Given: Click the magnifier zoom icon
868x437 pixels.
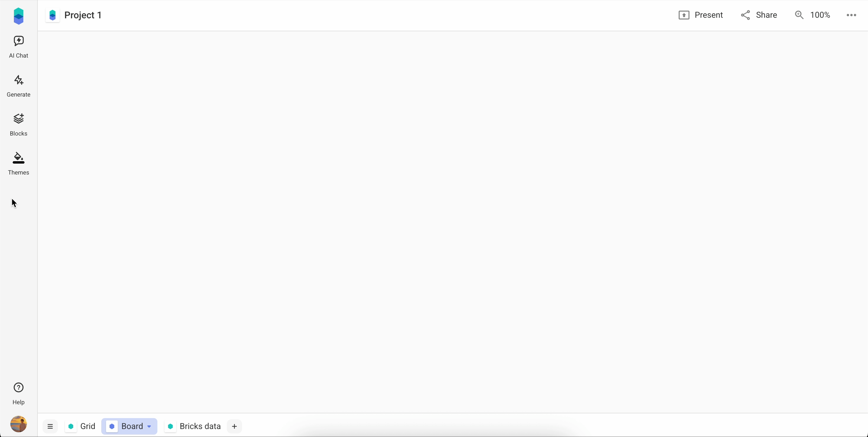Looking at the screenshot, I should [799, 15].
